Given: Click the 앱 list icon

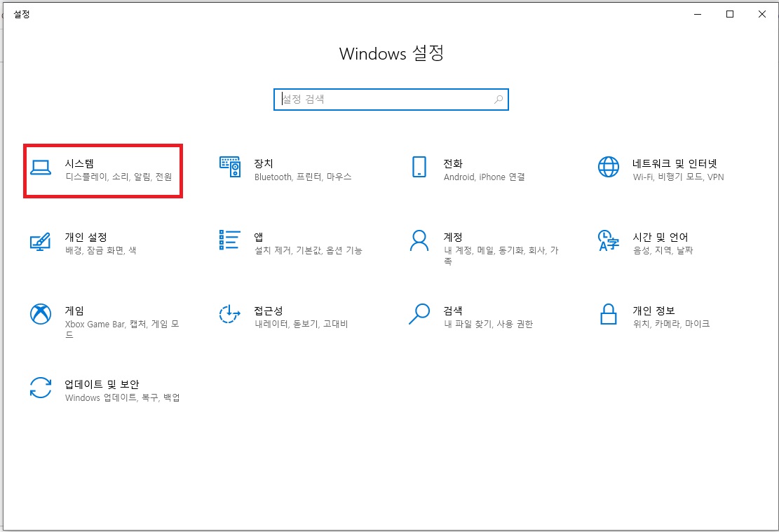Looking at the screenshot, I should pyautogui.click(x=229, y=240).
